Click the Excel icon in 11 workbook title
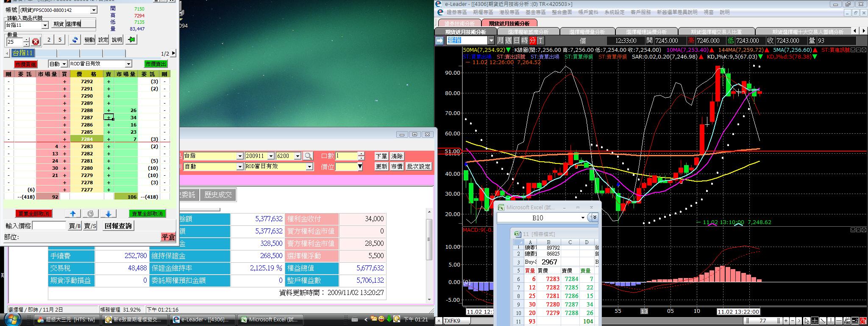This screenshot has width=868, height=326. [x=517, y=234]
